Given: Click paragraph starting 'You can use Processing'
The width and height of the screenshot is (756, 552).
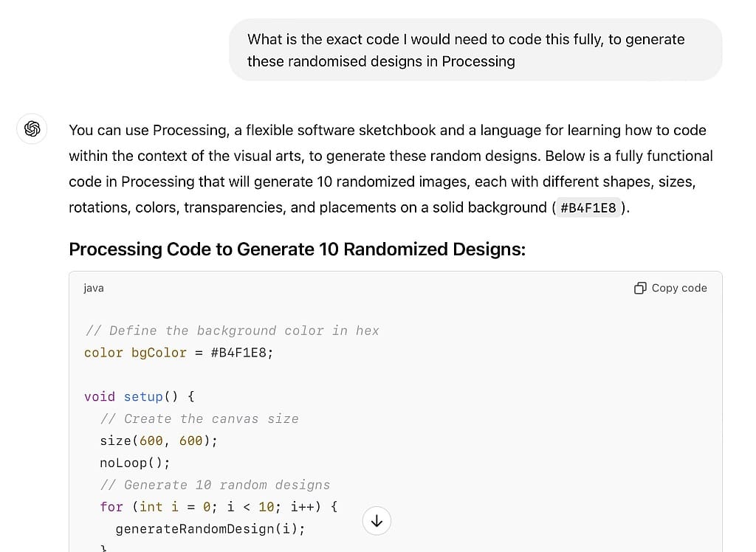Looking at the screenshot, I should (391, 169).
